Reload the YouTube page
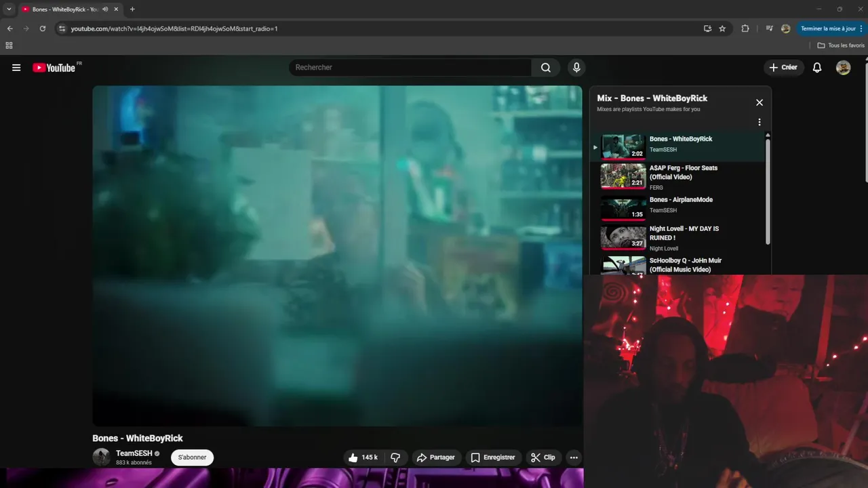 [43, 28]
